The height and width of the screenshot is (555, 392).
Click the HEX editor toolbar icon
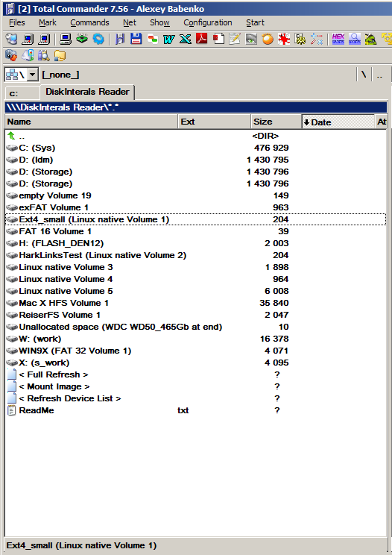[338, 39]
